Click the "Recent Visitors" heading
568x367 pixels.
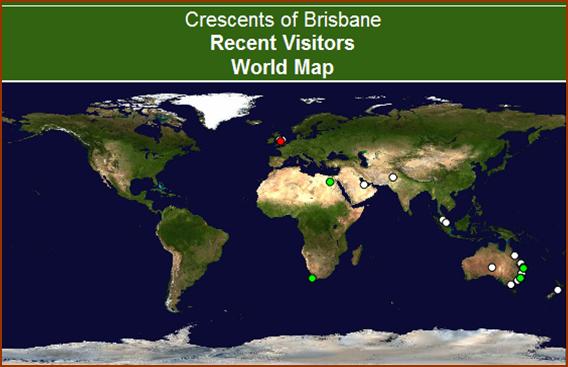pos(282,43)
